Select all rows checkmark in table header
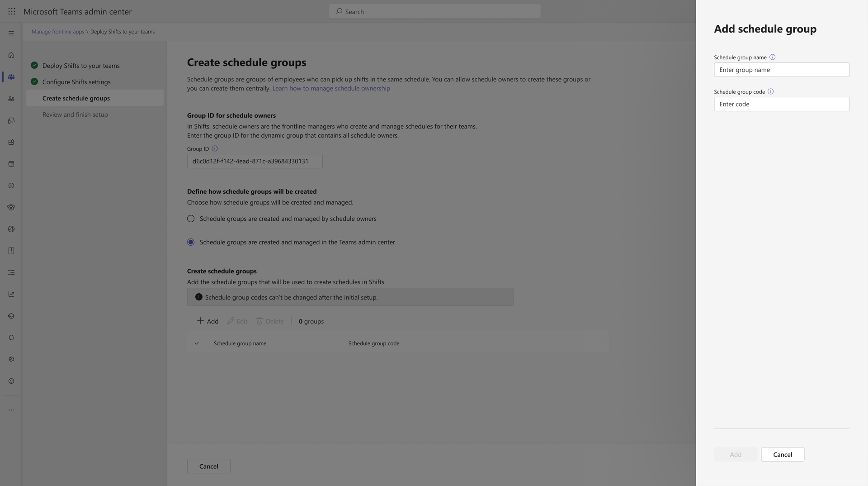 pyautogui.click(x=197, y=343)
